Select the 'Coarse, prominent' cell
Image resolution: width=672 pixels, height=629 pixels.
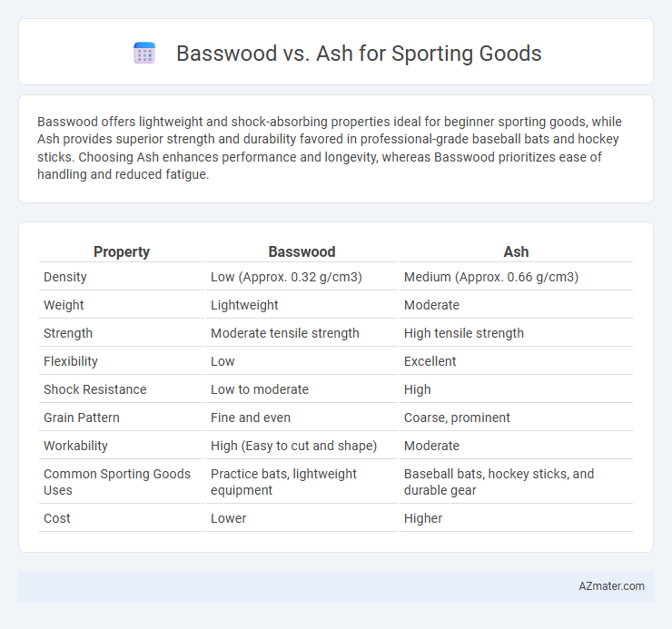pos(457,418)
